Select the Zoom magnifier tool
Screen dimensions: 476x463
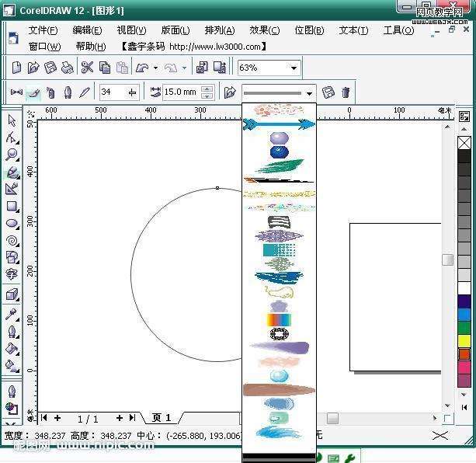(x=12, y=155)
